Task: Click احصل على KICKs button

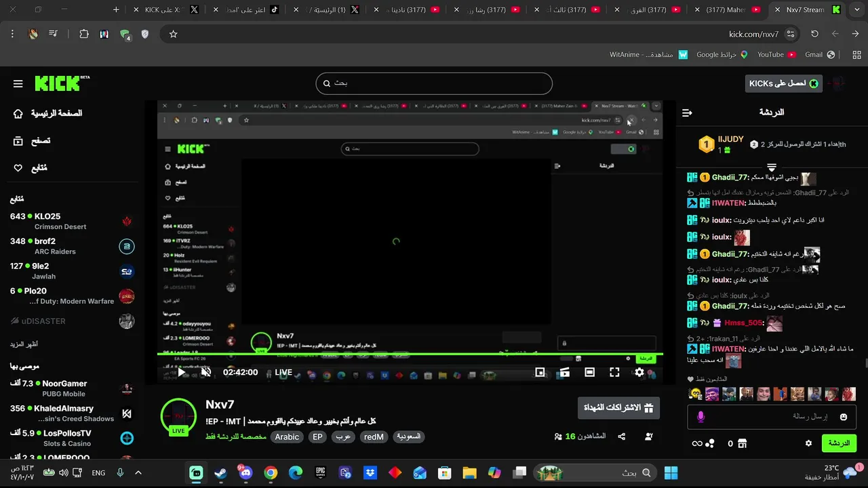Action: 783,83
